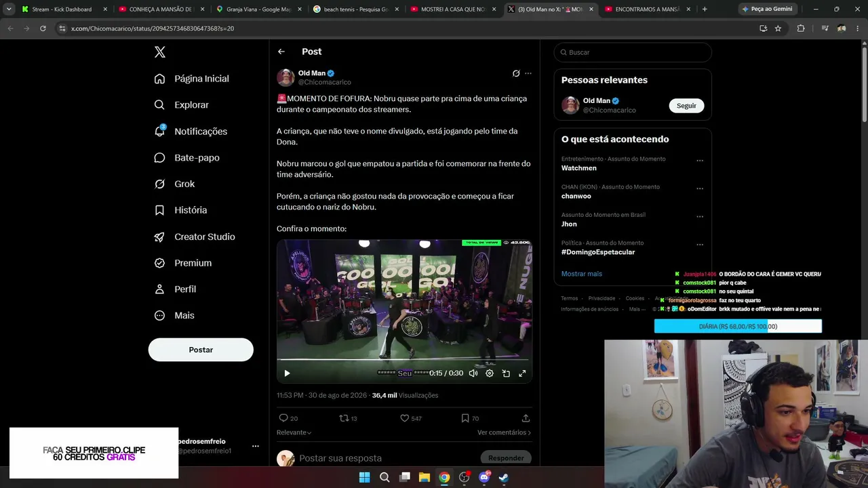Open the Relevante sort dropdown
868x488 pixels.
[294, 432]
